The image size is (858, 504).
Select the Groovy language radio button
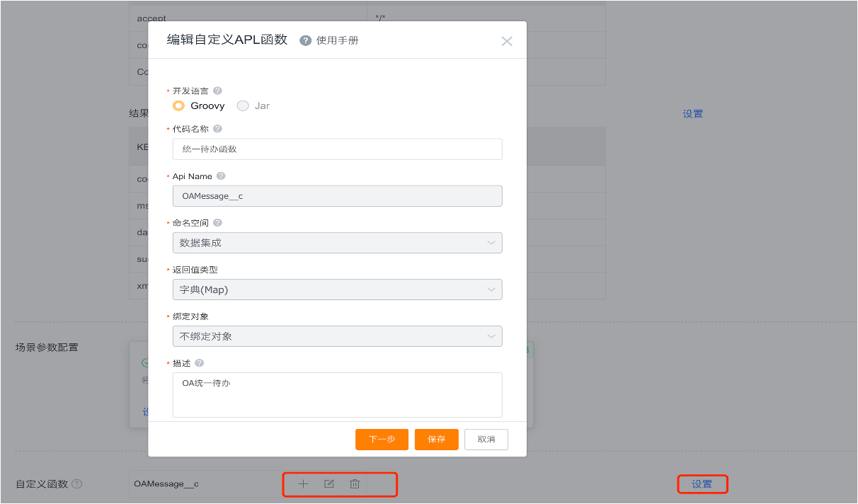[x=179, y=105]
